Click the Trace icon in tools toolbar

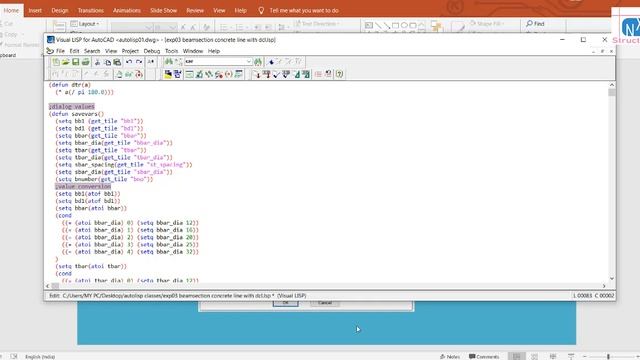pos(209,74)
